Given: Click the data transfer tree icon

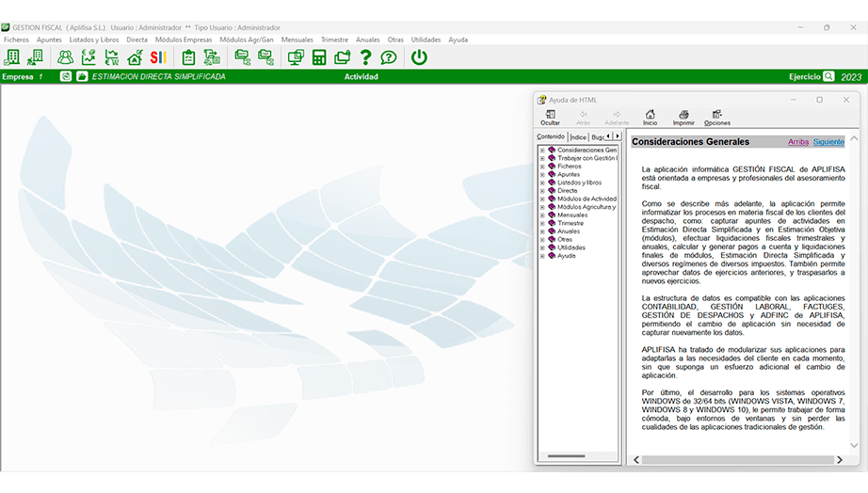Looking at the screenshot, I should pos(212,57).
